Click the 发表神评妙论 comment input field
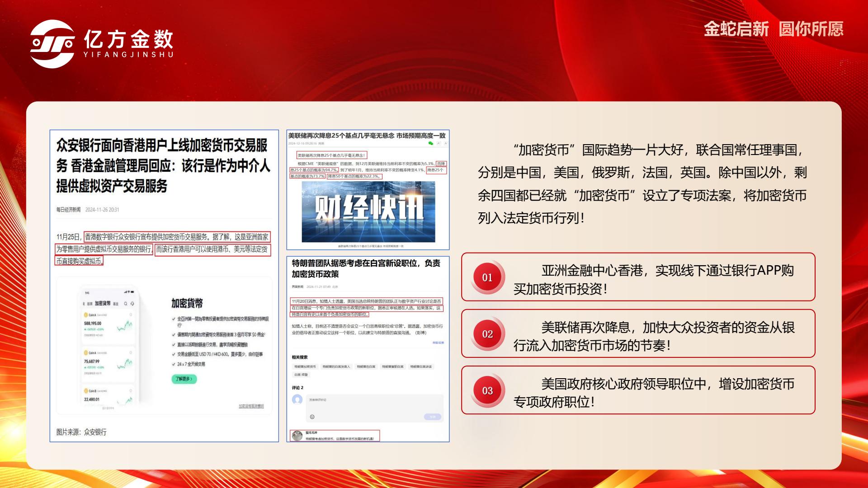Screen dimensions: 868x488 tap(375, 408)
